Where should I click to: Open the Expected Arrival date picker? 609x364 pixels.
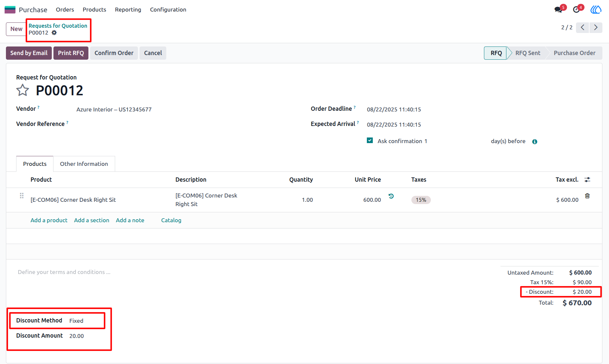coord(394,125)
